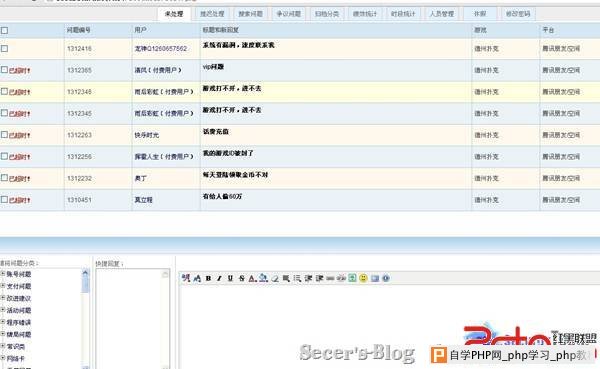
Task: Toggle strikethrough in the editor toolbar
Action: 241,278
